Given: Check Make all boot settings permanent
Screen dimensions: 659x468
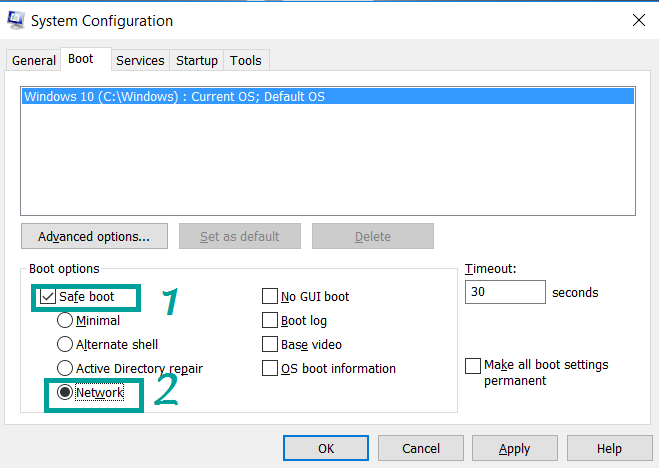Looking at the screenshot, I should 473,366.
